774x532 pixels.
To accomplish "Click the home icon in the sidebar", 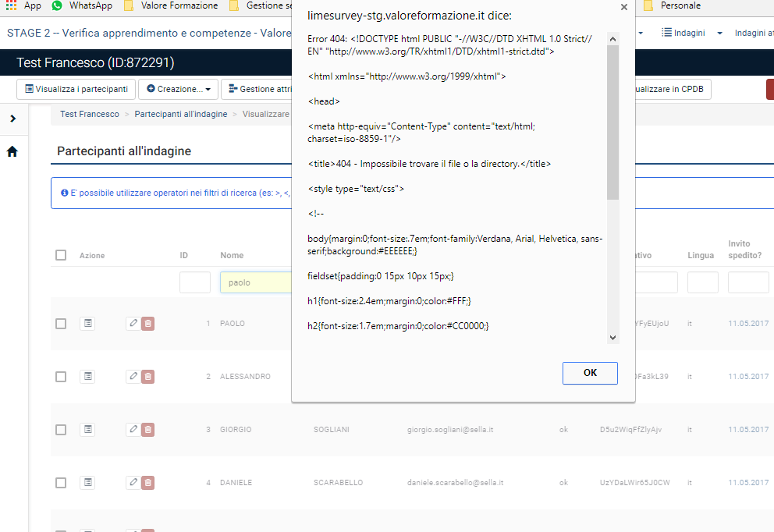I will [x=12, y=152].
